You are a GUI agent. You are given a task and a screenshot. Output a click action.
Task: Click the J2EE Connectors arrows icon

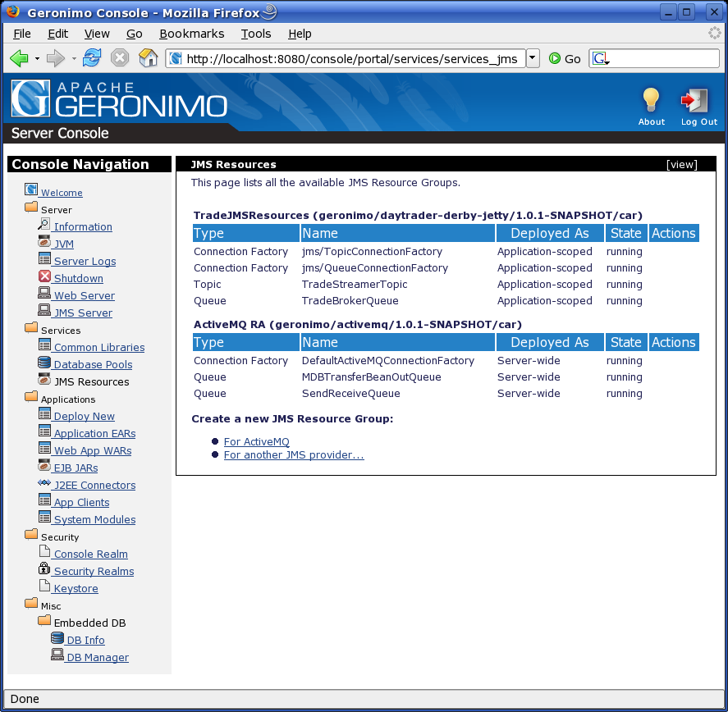click(44, 482)
